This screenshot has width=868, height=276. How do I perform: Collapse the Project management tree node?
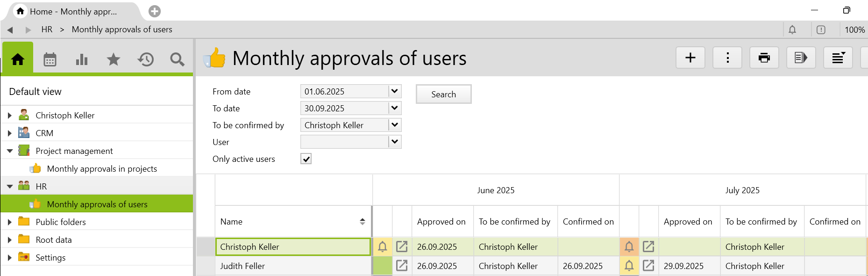[10, 151]
